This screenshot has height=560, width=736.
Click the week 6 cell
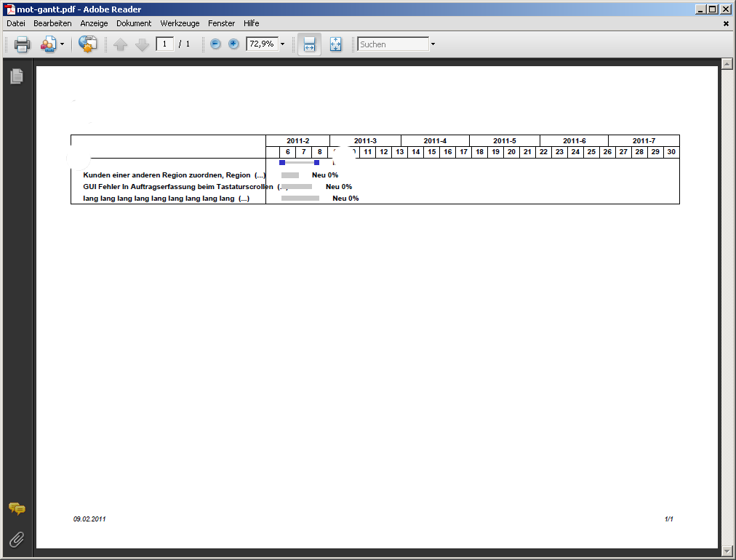[x=288, y=152]
